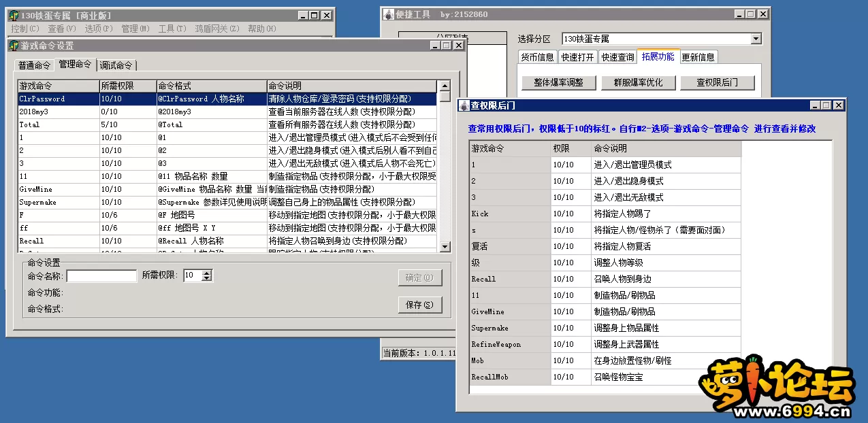Screen dimensions: 868x423
Task: Open the 控制(C) menu
Action: (x=25, y=29)
